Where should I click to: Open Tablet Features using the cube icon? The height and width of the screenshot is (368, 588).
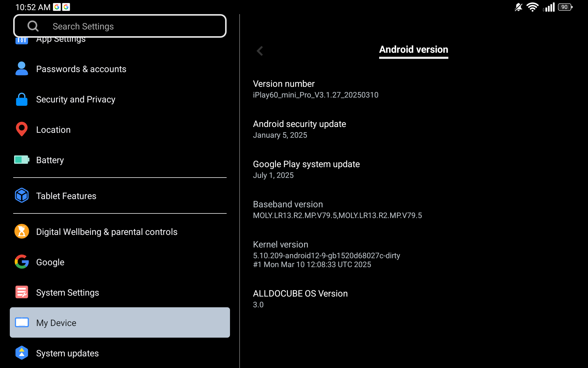[x=22, y=195]
